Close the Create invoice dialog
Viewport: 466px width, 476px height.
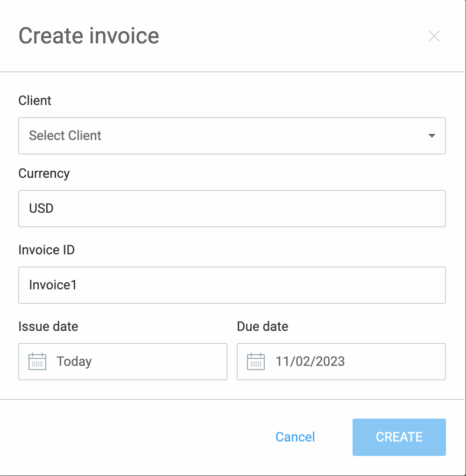pos(434,36)
